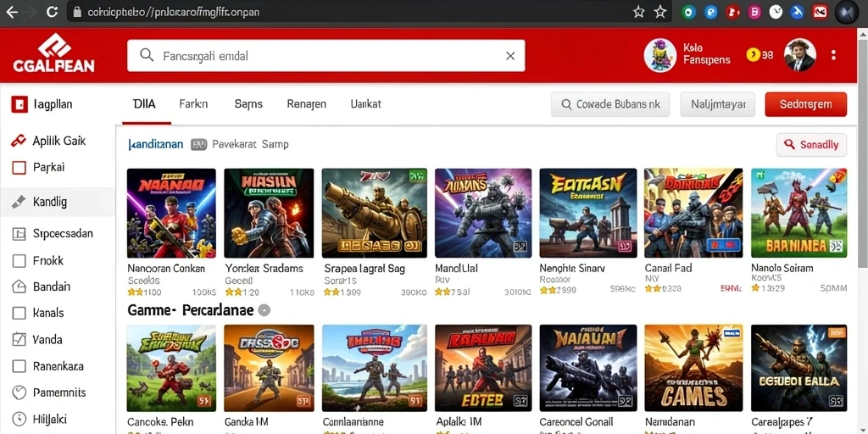
Task: Click the Sanadlly search button
Action: (x=811, y=145)
